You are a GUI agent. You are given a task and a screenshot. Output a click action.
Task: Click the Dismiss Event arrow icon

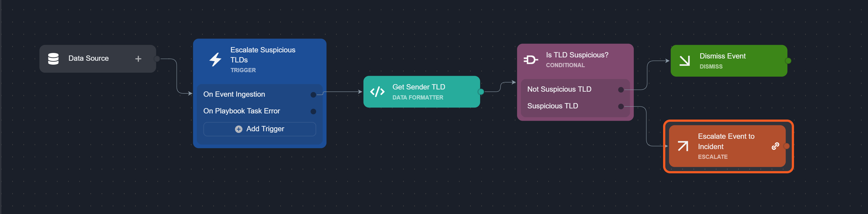coord(684,60)
